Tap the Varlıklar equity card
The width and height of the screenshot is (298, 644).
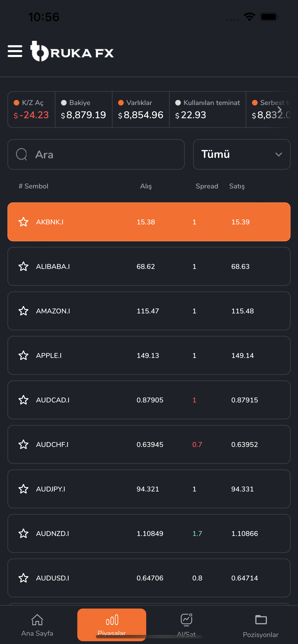click(x=141, y=109)
